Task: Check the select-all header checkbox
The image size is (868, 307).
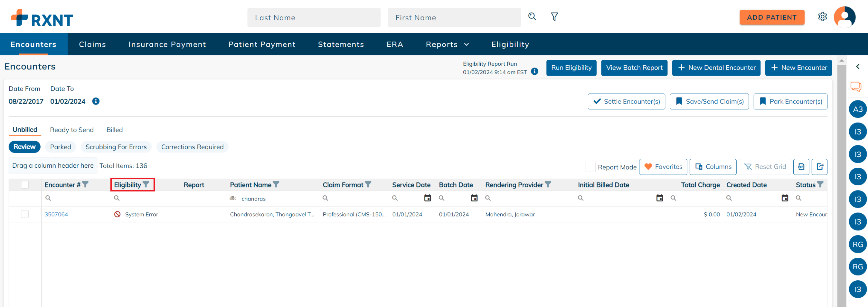Action: [25, 185]
